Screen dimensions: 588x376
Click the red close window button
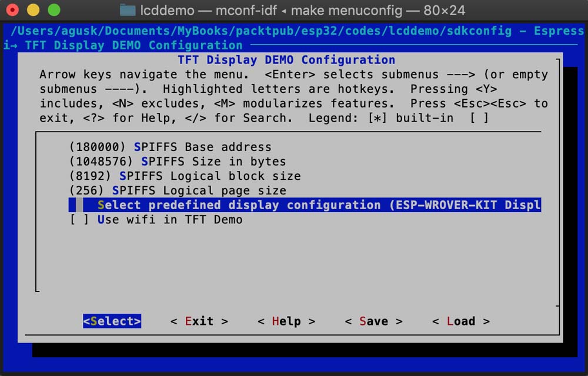(12, 10)
